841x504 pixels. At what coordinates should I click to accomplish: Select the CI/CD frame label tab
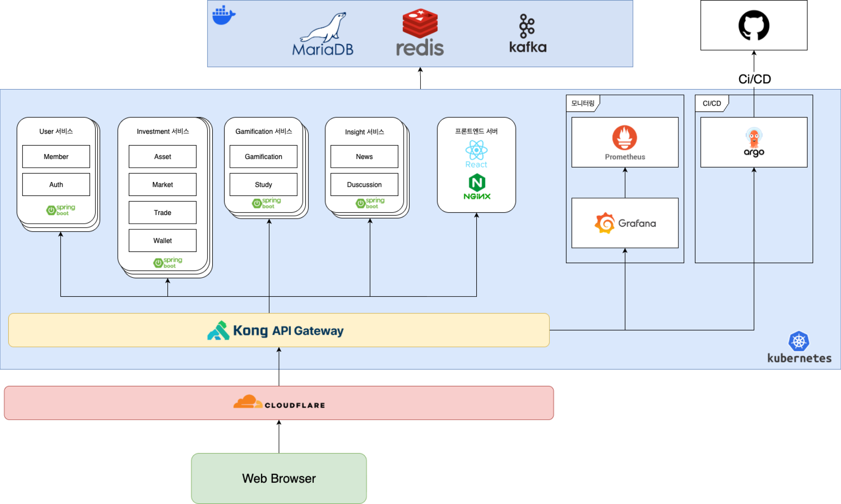(x=712, y=103)
